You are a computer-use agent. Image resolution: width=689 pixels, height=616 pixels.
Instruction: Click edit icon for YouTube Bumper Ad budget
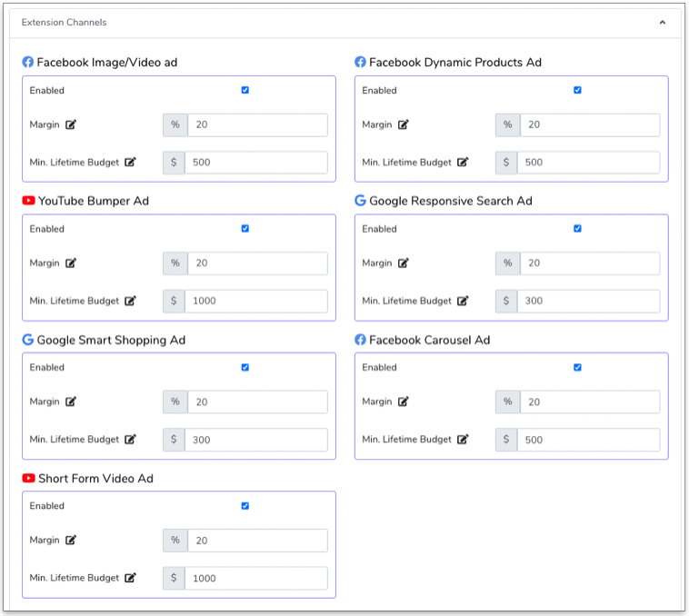point(130,301)
